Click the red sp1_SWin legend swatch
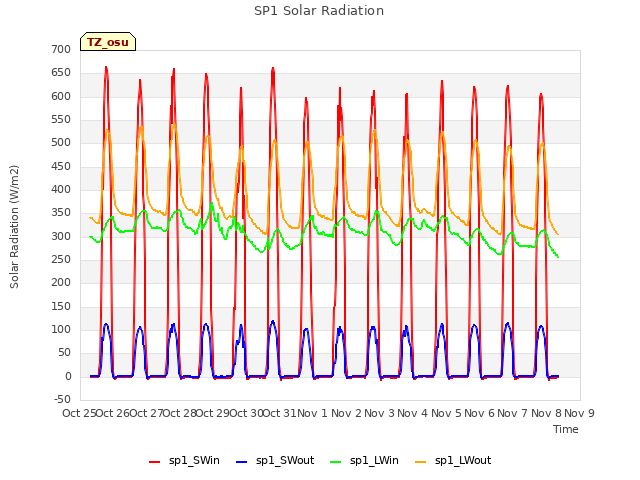 [x=155, y=462]
